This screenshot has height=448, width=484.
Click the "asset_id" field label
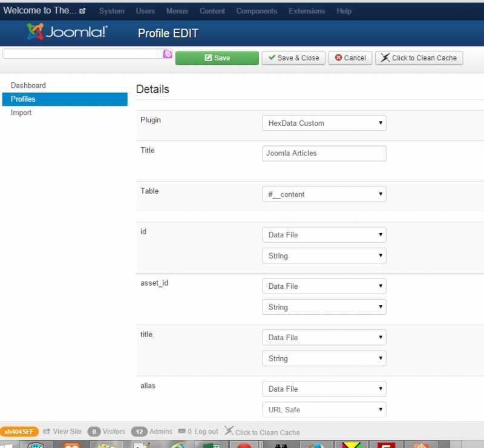pyautogui.click(x=154, y=283)
